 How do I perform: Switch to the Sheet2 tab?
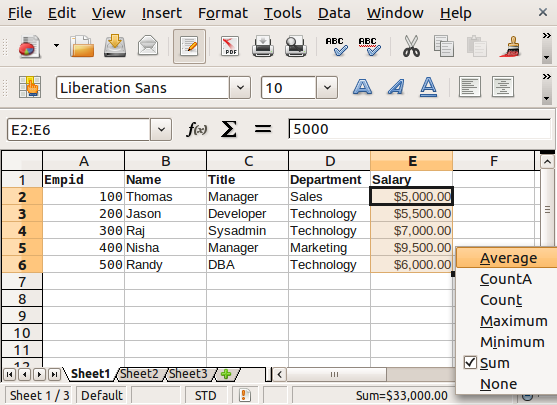pyautogui.click(x=139, y=374)
